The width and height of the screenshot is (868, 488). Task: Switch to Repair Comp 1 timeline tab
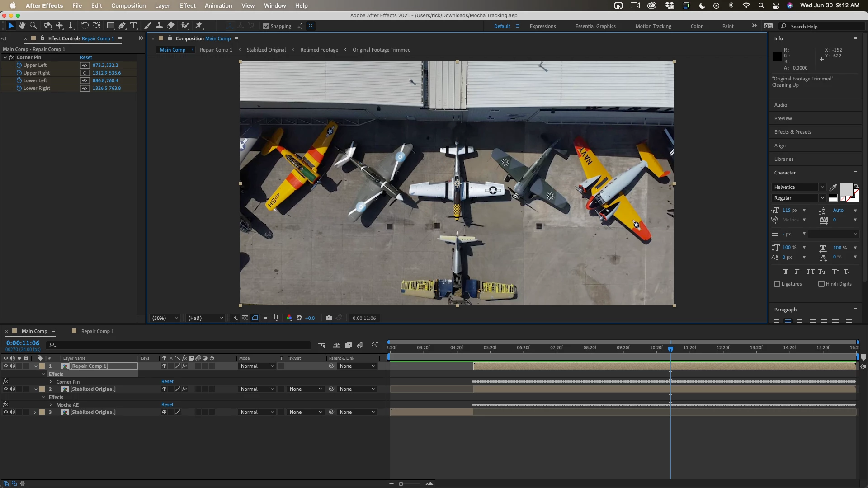click(x=97, y=331)
